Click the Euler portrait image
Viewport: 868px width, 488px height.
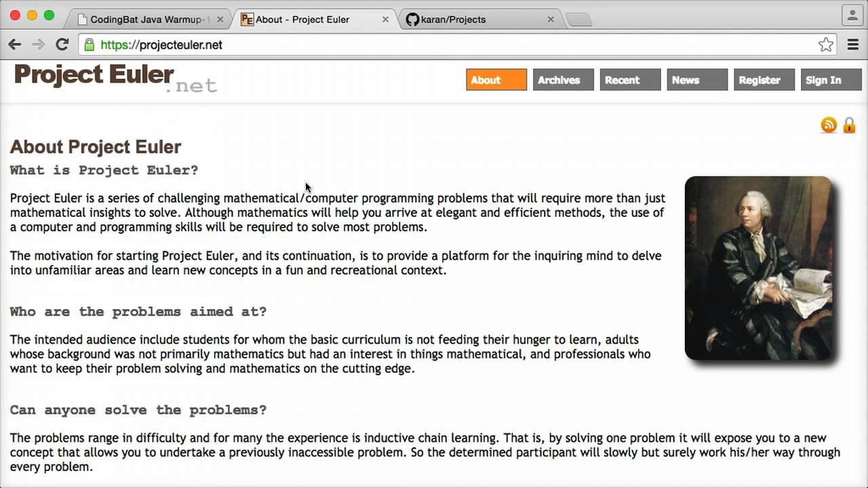pos(758,268)
